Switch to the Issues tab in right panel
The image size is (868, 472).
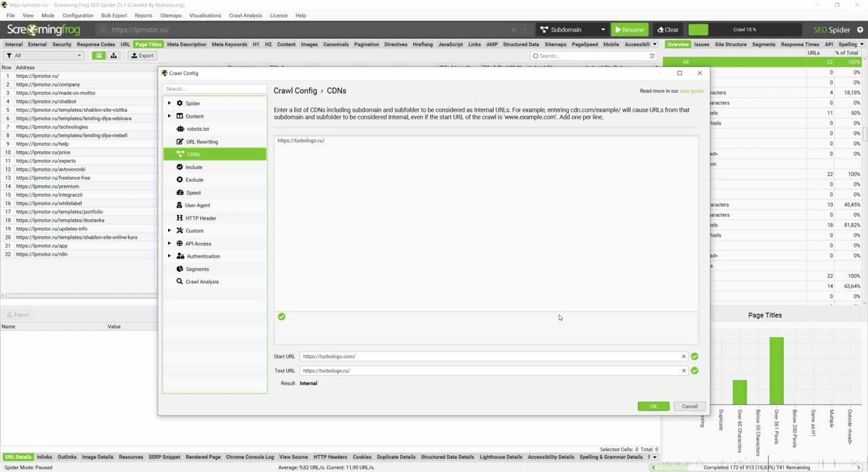pyautogui.click(x=702, y=44)
